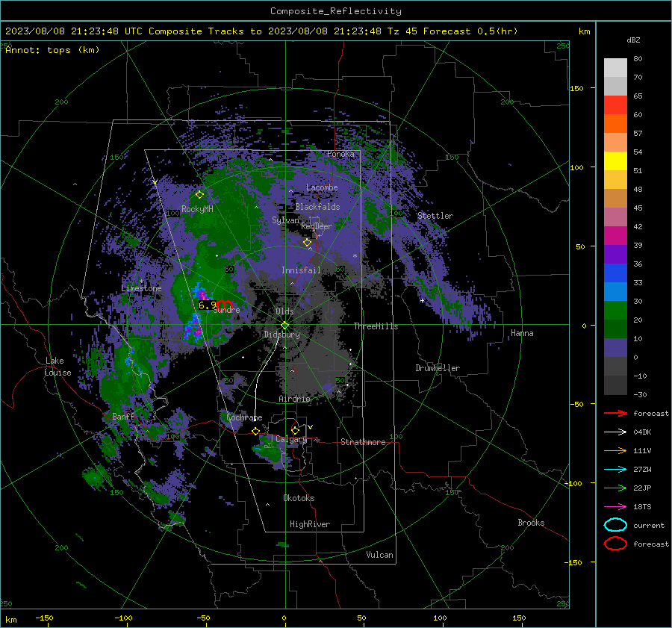Click the yellow diamond marker above Calgary
Viewport: 672px width, 628px height.
pyautogui.click(x=295, y=430)
